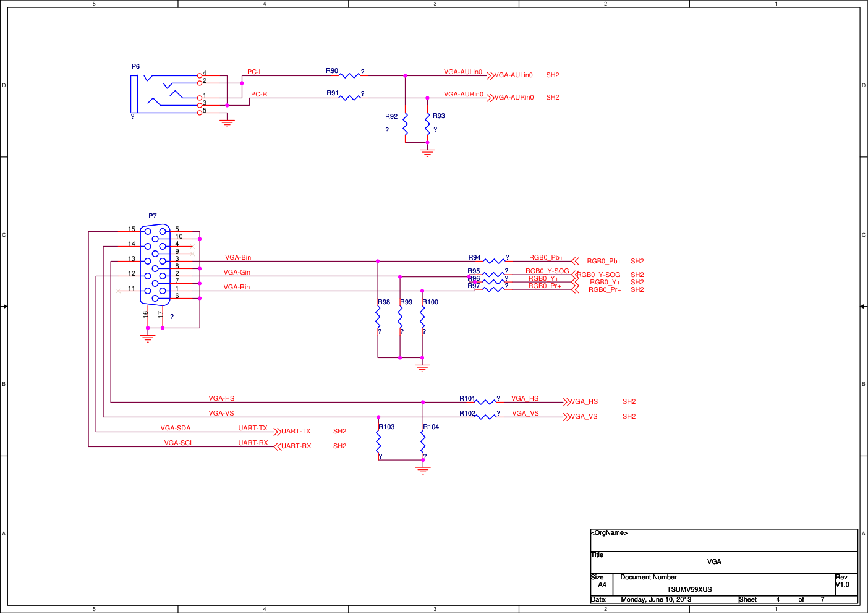Click the R97 reference designator
Screen dimensions: 868x614
474,286
